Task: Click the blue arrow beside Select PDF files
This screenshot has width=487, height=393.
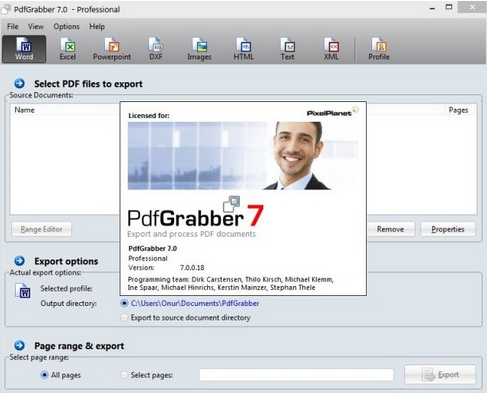Action: tap(19, 83)
